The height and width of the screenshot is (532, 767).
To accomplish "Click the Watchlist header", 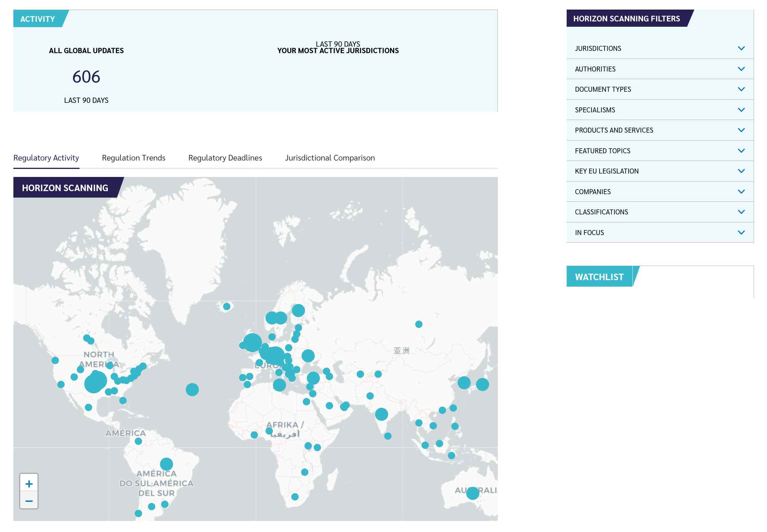I will coord(599,277).
